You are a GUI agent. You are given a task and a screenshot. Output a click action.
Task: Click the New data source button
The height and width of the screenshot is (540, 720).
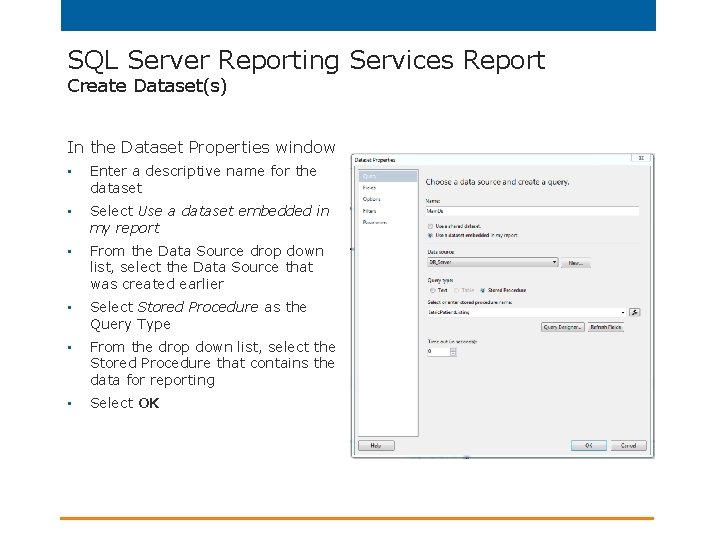tap(575, 263)
